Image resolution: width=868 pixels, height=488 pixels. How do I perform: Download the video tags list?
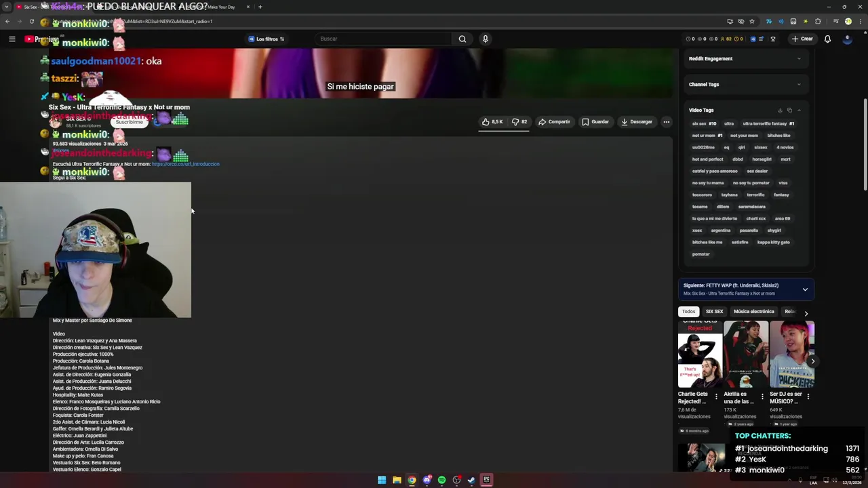pyautogui.click(x=780, y=110)
